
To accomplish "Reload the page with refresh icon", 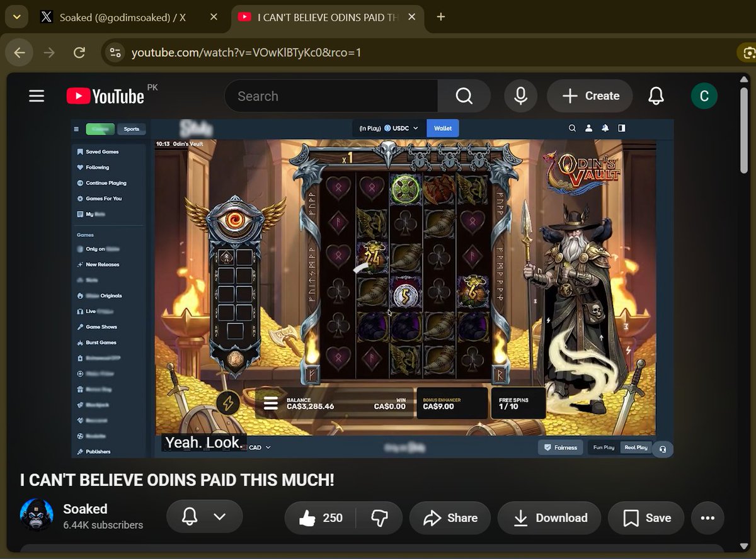I will (79, 52).
